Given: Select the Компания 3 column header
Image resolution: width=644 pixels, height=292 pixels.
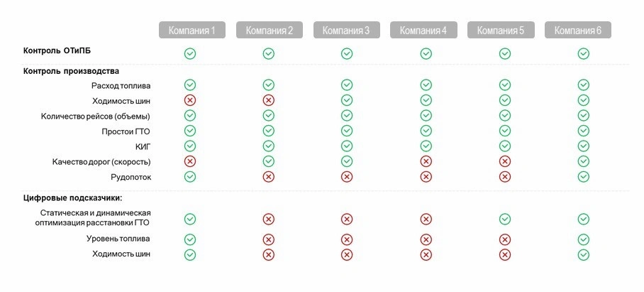Looking at the screenshot, I should click(x=346, y=30).
